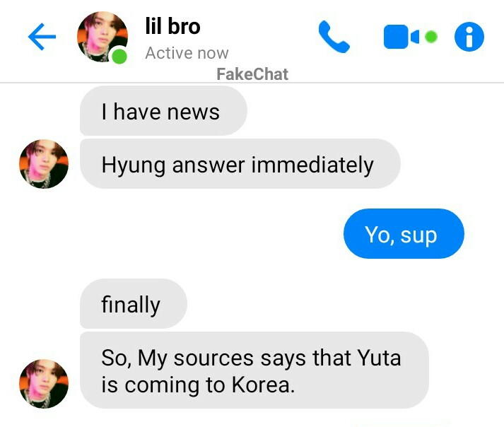
Task: Open the conversation info icon
Action: coord(469,37)
